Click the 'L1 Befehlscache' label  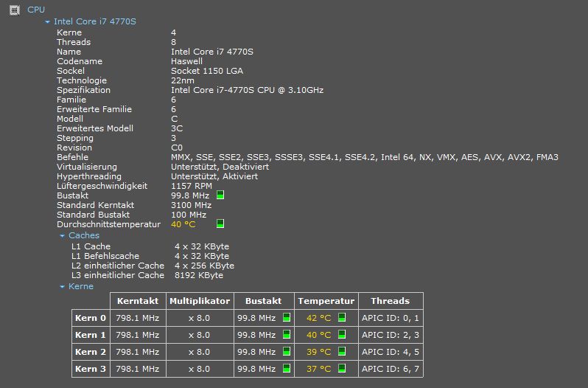105,256
